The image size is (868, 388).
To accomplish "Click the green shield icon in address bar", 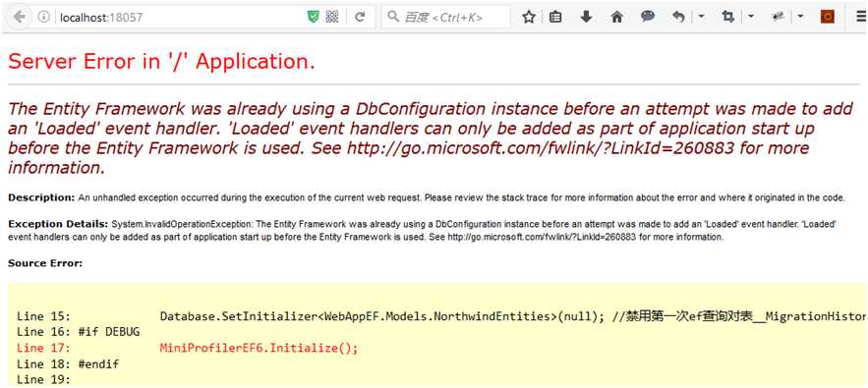I will coord(314,17).
